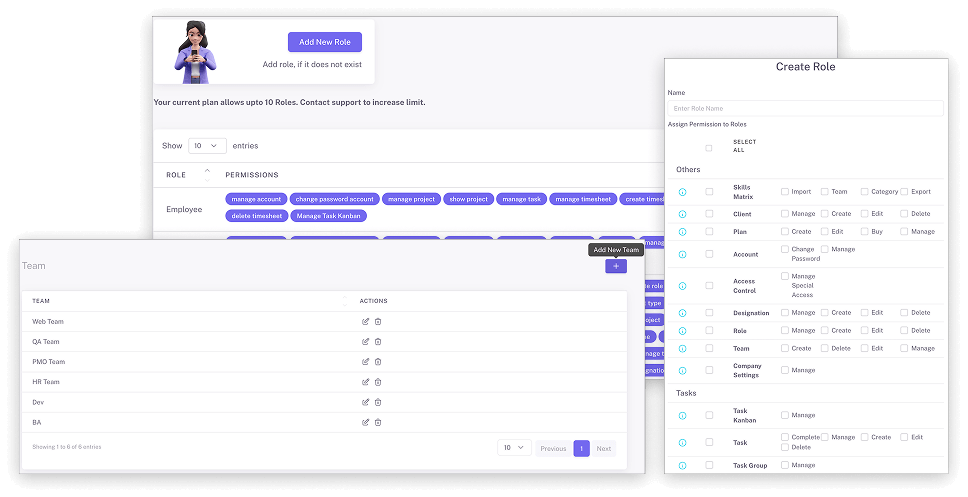Edit the BA team row
The width and height of the screenshot is (968, 497).
pyautogui.click(x=365, y=422)
